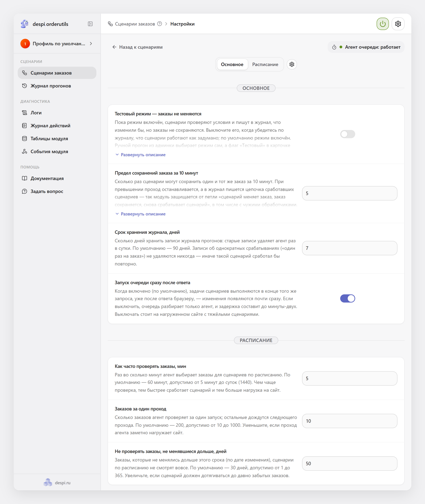The image size is (425, 504).
Task: Click the timer icon in agent status
Action: coord(334,47)
